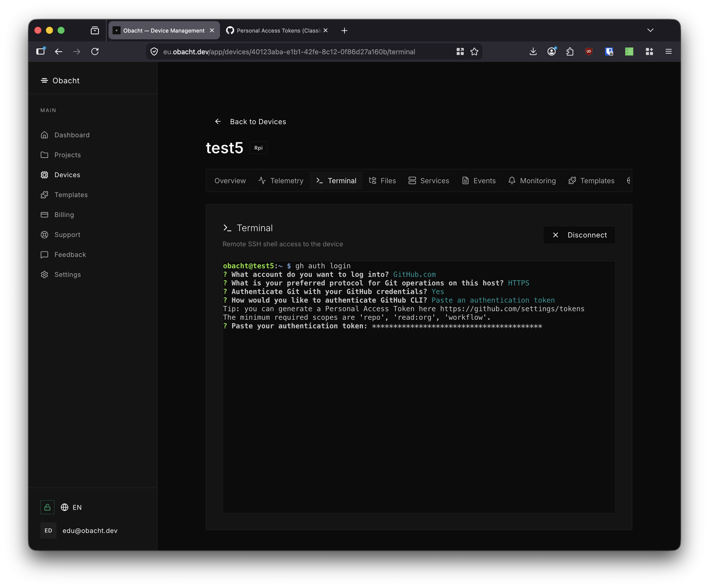Viewport: 709px width, 588px height.
Task: Close the Obacht Device Management tab
Action: [212, 30]
